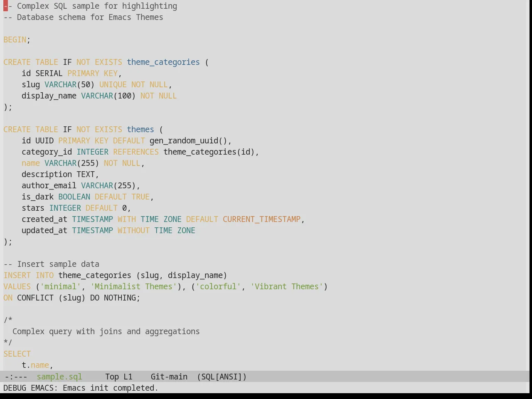Click the TRUE default value
This screenshot has width=532, height=399.
140,197
